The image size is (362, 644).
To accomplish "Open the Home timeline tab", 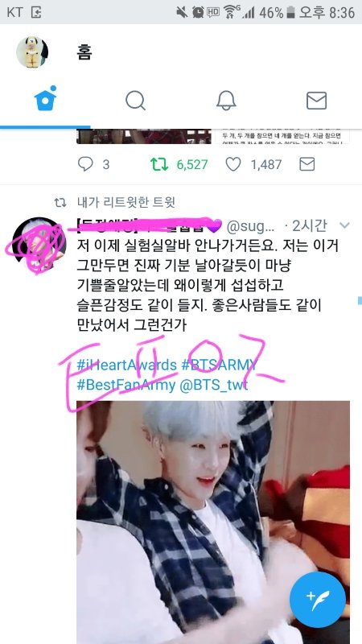I will 45,98.
